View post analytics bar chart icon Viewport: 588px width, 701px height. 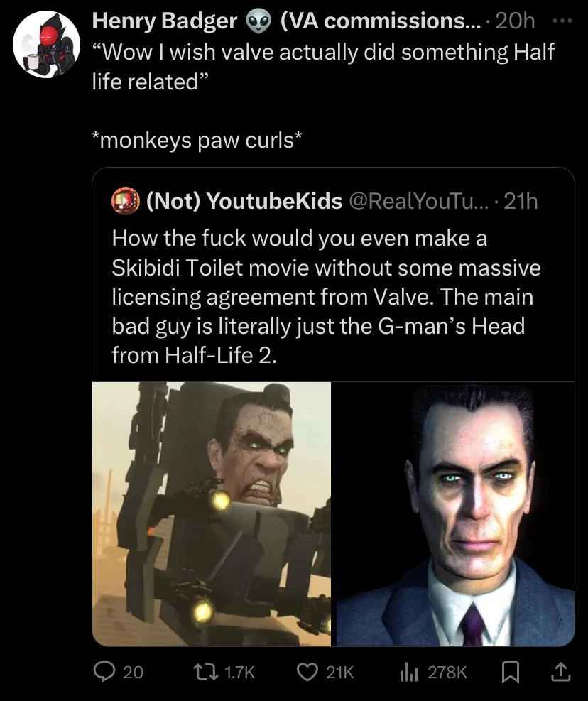point(409,672)
